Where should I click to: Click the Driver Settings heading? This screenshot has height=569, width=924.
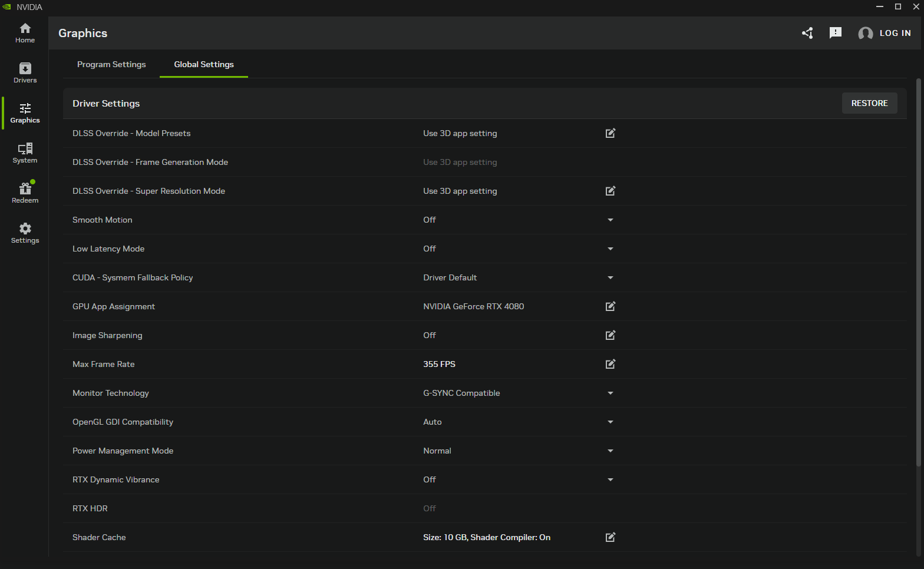(106, 103)
